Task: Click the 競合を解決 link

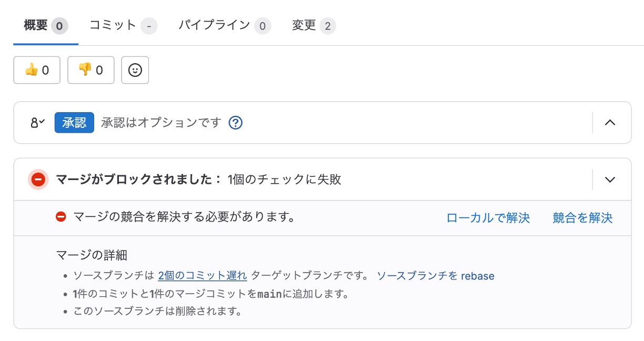Action: point(582,218)
